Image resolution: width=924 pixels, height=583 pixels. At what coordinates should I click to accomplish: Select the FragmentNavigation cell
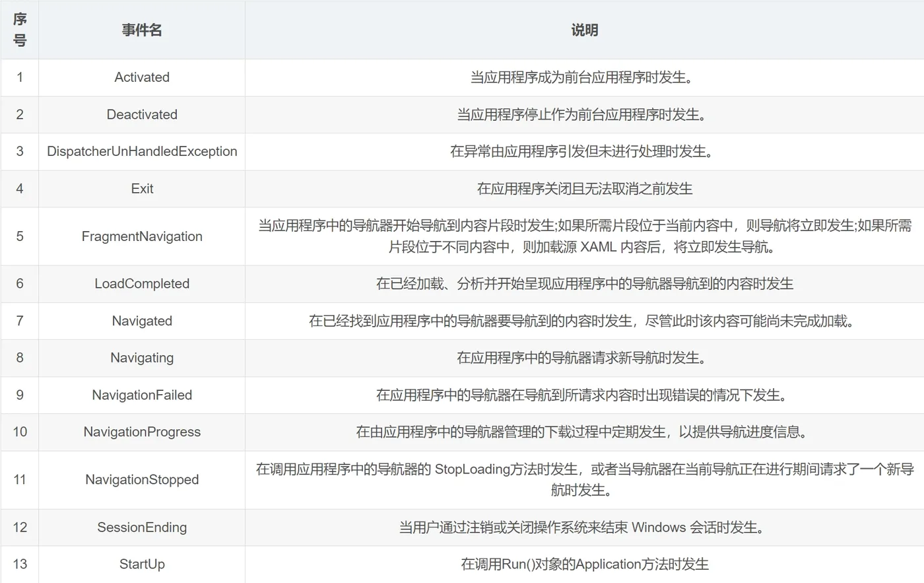(x=142, y=236)
